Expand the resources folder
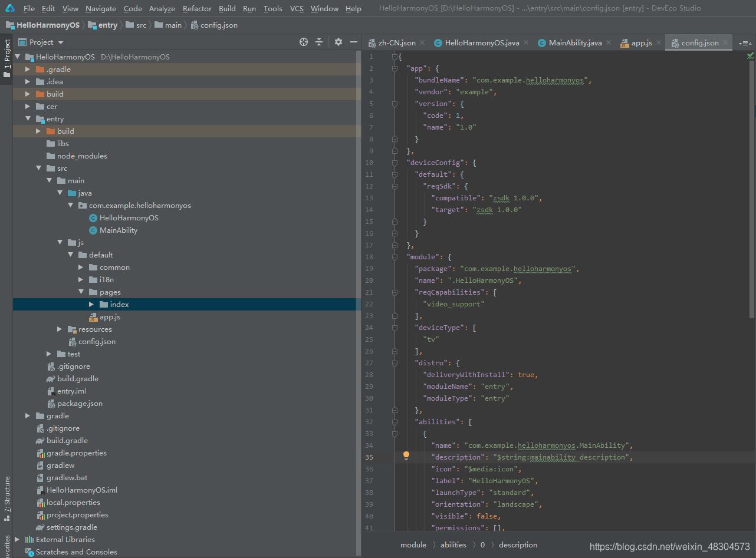This screenshot has width=756, height=558. pyautogui.click(x=60, y=329)
